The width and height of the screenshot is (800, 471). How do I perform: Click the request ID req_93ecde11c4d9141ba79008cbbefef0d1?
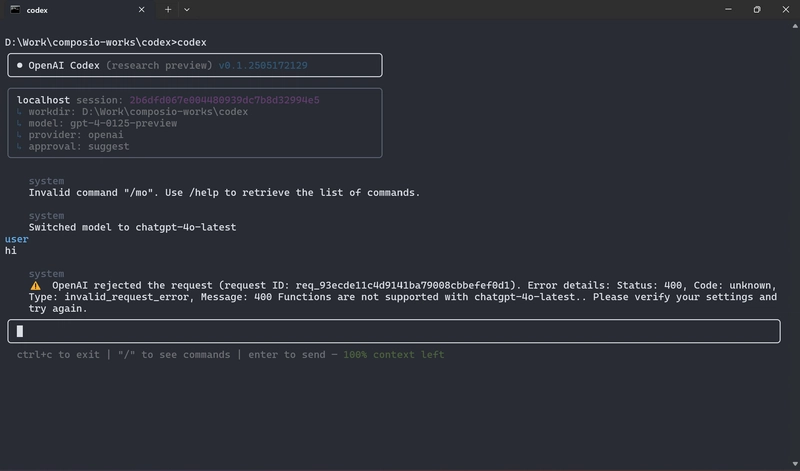(x=403, y=286)
